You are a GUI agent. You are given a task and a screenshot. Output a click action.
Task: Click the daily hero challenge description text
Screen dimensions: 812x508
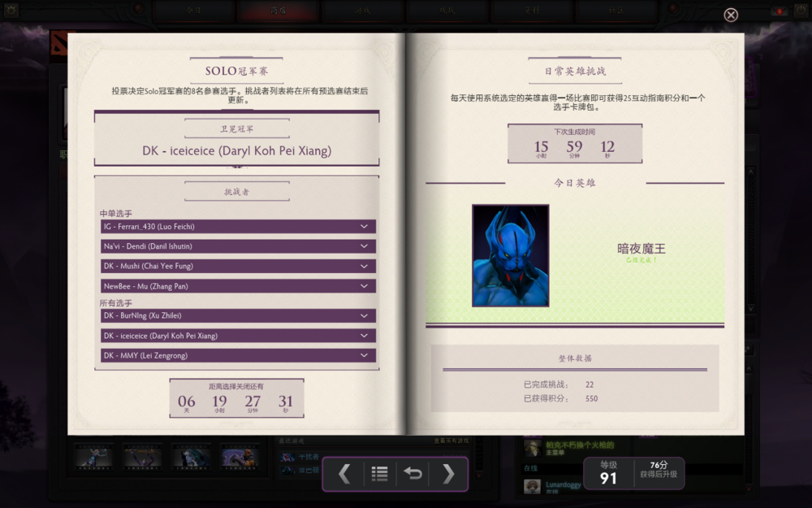pyautogui.click(x=577, y=102)
